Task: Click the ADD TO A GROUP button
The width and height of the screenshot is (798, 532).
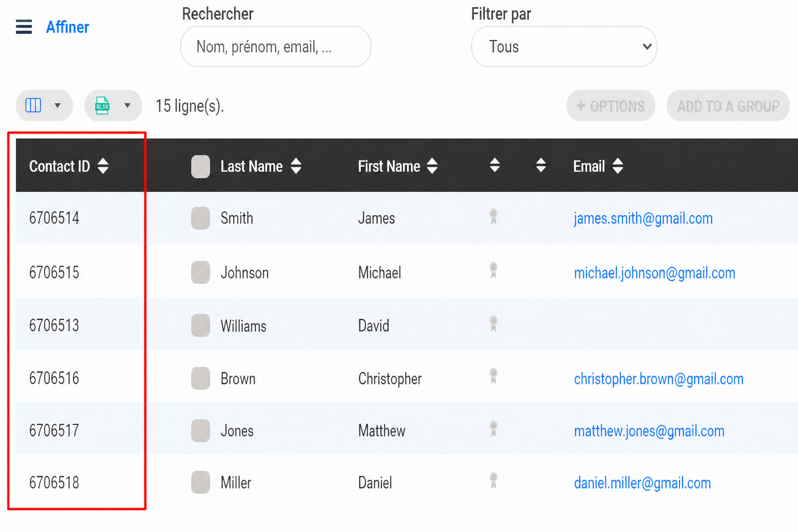Action: pyautogui.click(x=728, y=106)
